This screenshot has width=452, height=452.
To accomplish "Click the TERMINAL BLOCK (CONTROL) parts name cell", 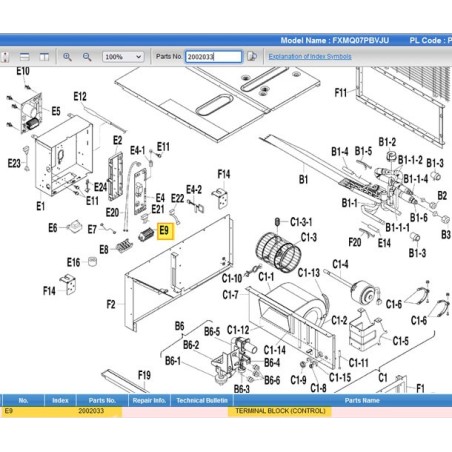I will tap(280, 411).
